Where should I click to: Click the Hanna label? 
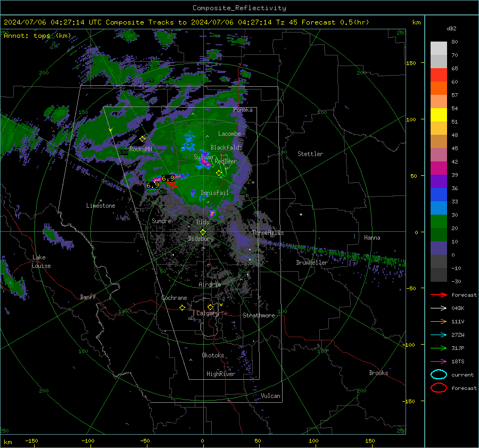[x=372, y=238]
